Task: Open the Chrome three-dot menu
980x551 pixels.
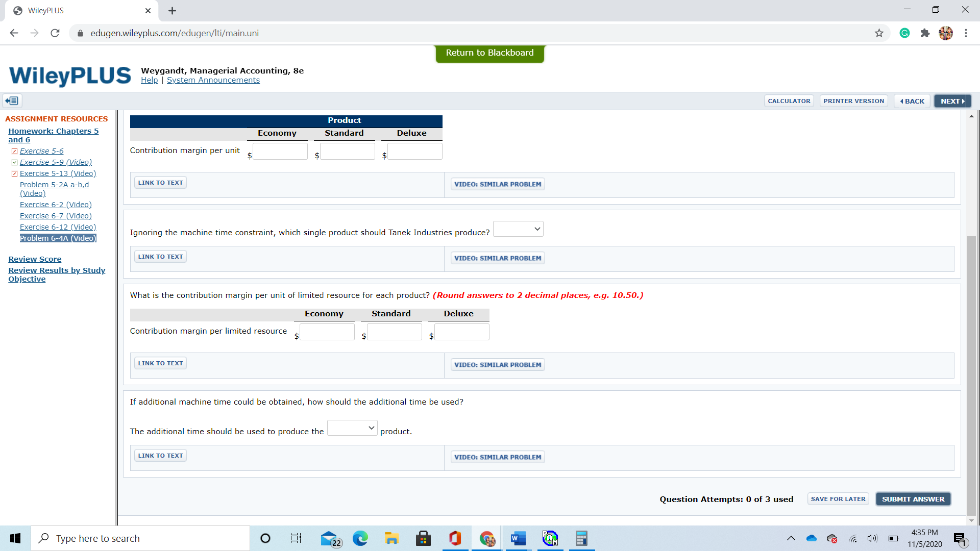Action: pos(966,33)
